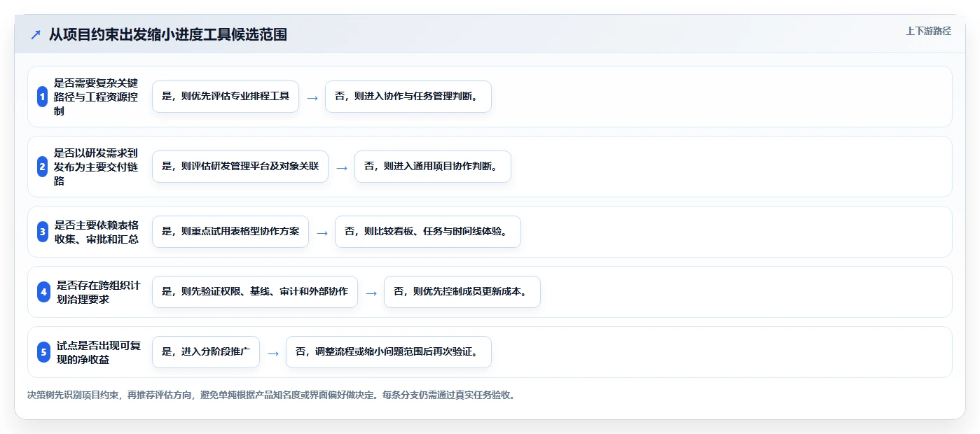Choose 是，则重点试用表格型协作方案

(230, 232)
